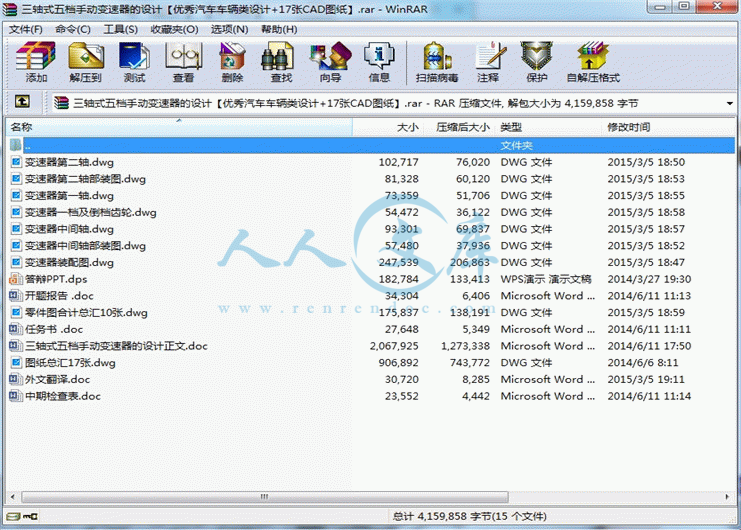Select file 任务书 .doc
This screenshot has width=741, height=530.
pos(54,329)
